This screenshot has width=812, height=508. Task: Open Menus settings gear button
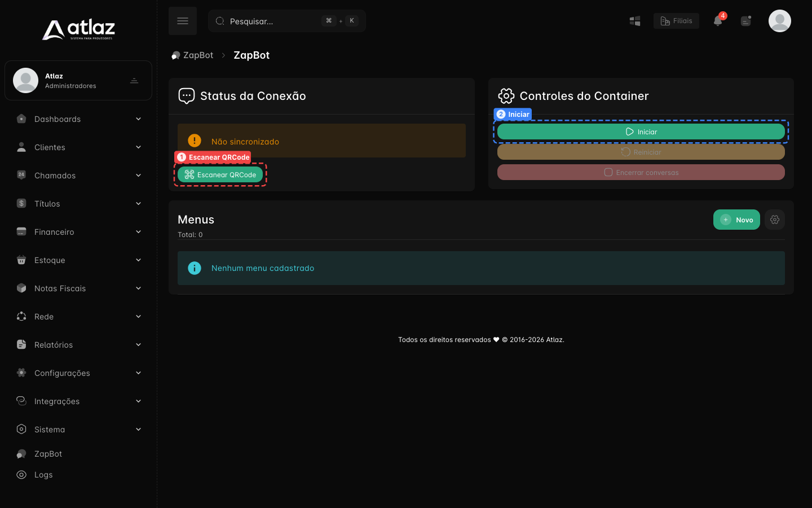pyautogui.click(x=775, y=220)
